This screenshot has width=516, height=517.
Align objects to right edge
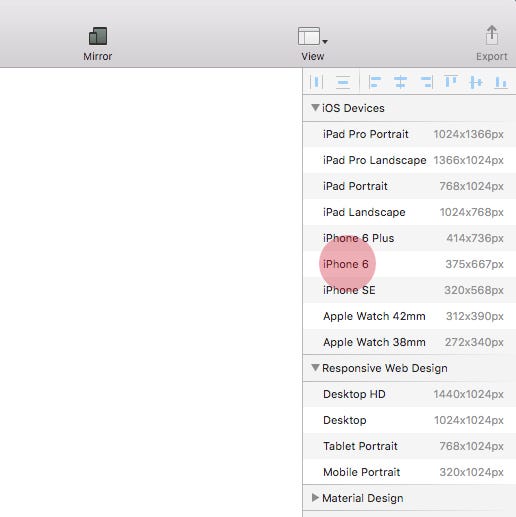426,82
